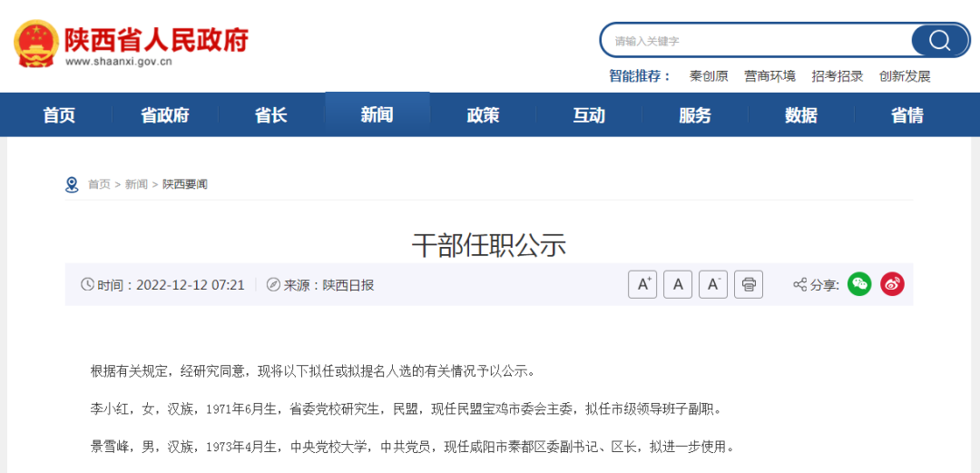Viewport: 980px width, 473px height.
Task: Open the 首页 navigation menu
Action: 59,115
